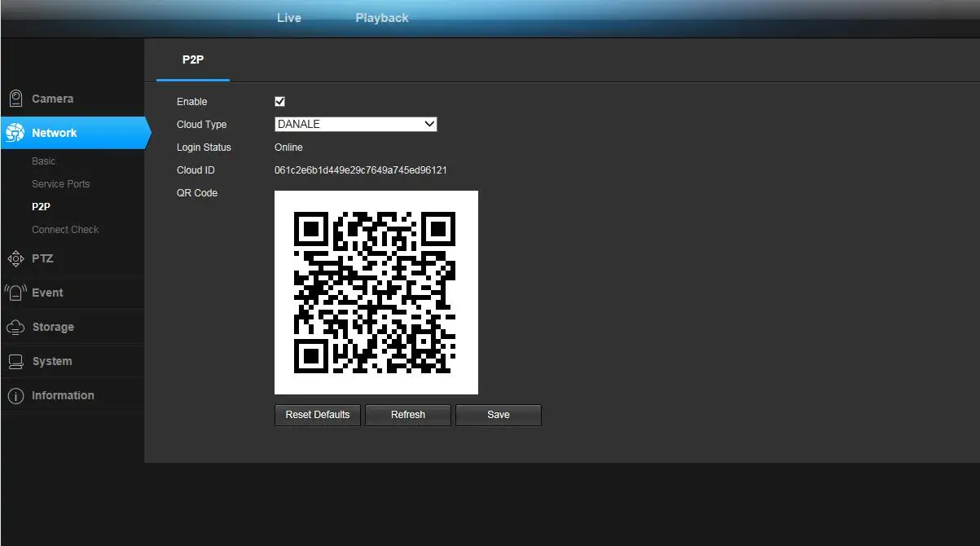Click the System monitor icon

(15, 361)
